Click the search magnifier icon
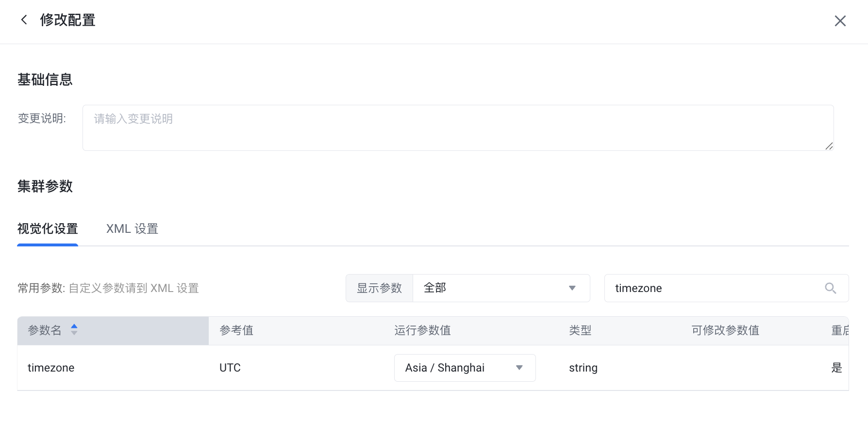The height and width of the screenshot is (422, 868). coord(830,288)
